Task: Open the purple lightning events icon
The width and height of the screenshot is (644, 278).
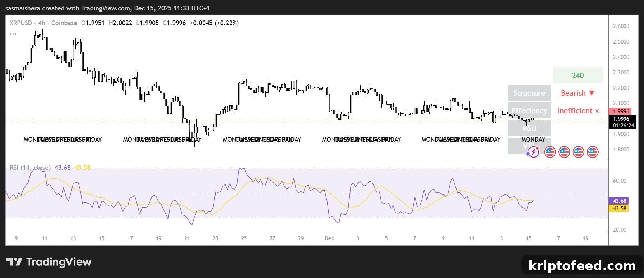Action: pos(533,152)
